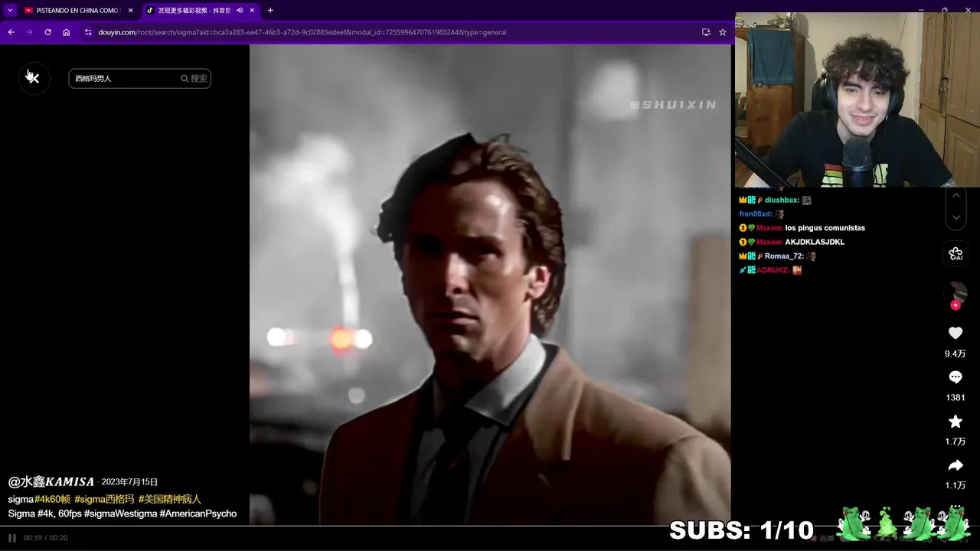Click the @SHUIXIN text in video
The width and height of the screenshot is (980, 551).
[x=673, y=104]
